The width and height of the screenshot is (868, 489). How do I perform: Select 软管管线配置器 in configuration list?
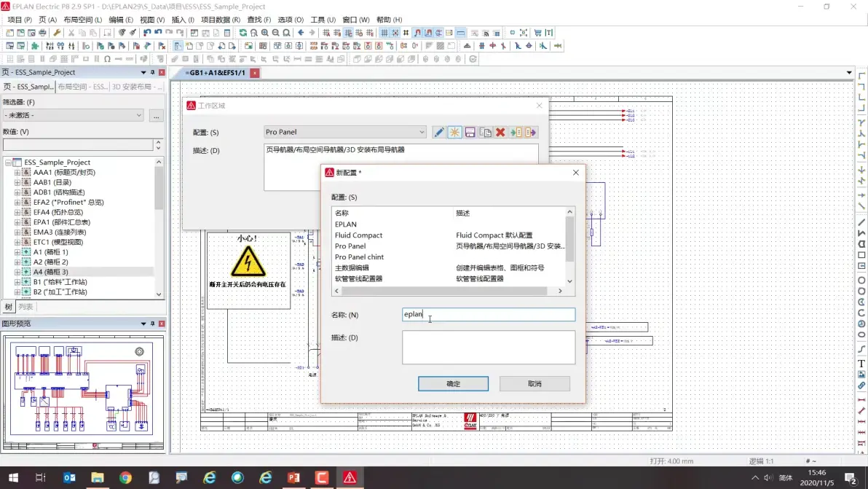pos(358,278)
